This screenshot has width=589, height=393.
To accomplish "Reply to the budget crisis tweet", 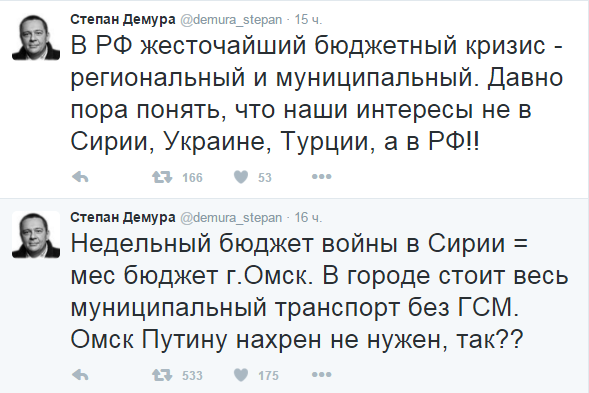I will [x=80, y=177].
